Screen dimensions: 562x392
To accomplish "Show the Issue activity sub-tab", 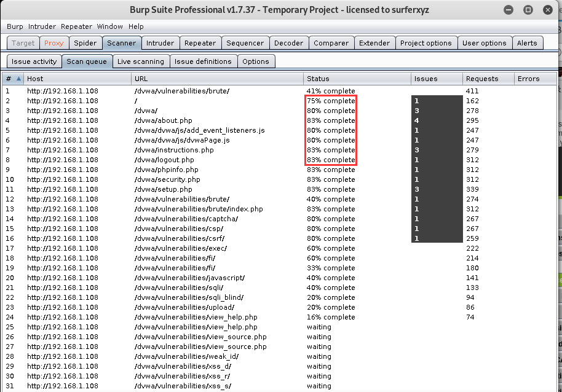I will tap(34, 61).
